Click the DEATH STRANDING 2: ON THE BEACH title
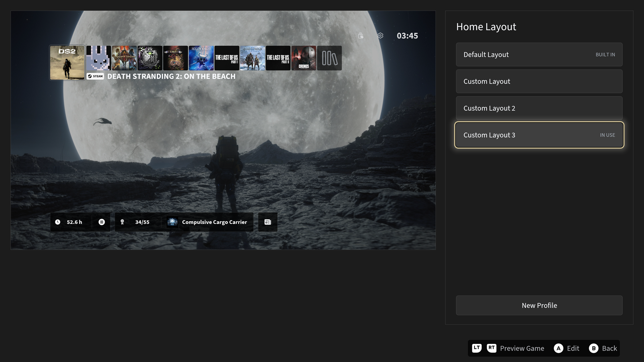644x362 pixels. point(171,76)
